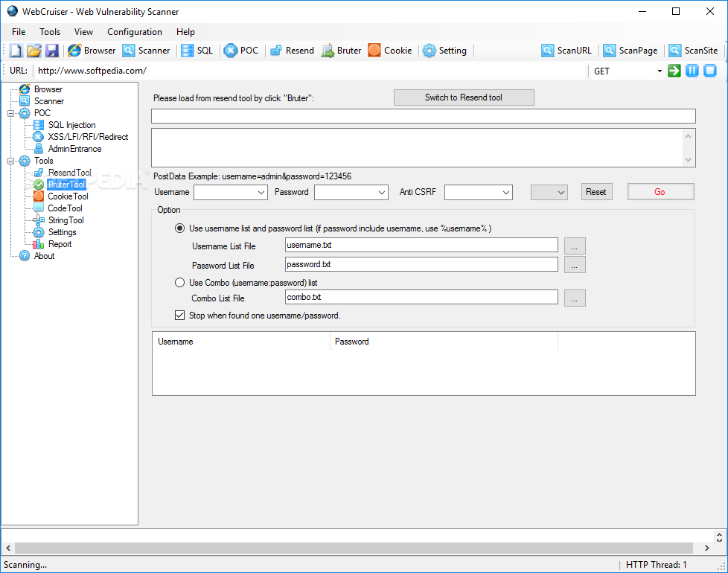Select Browser in the sidebar tree

[48, 89]
